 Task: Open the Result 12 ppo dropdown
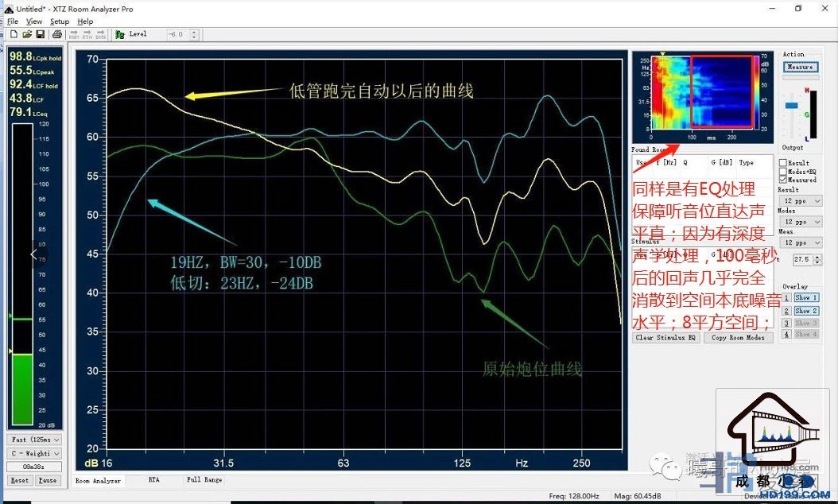[799, 201]
